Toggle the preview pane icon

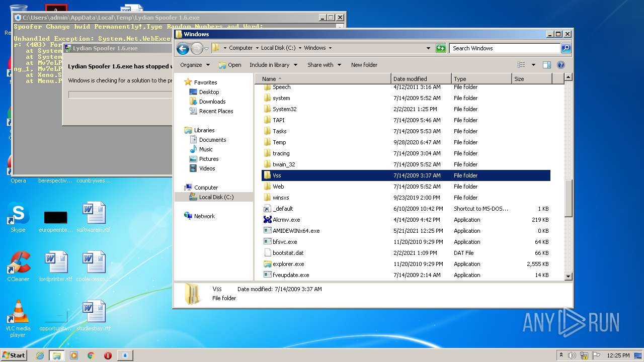pos(547,65)
